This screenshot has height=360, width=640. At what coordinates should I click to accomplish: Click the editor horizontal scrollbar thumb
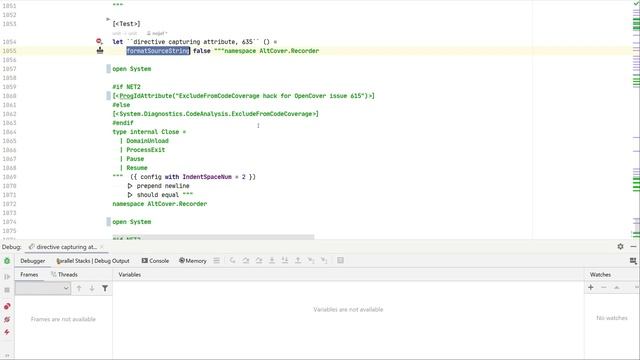[x=213, y=237]
